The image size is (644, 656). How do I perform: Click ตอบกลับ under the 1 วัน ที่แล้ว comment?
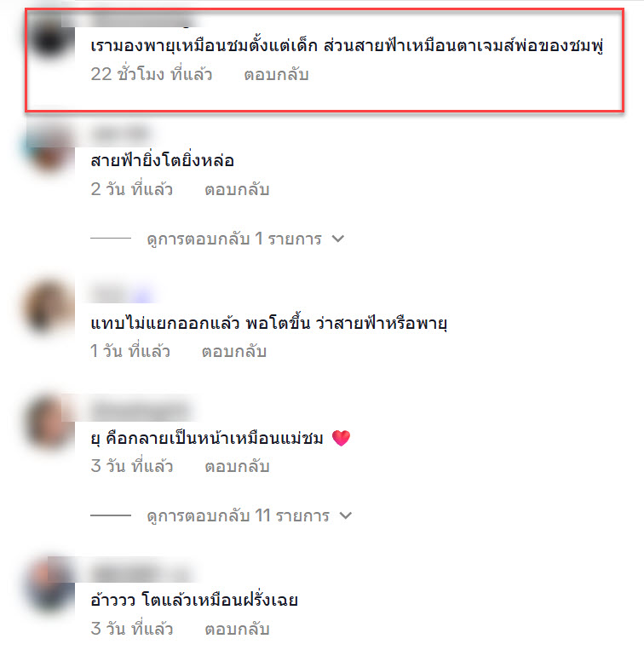(x=234, y=351)
